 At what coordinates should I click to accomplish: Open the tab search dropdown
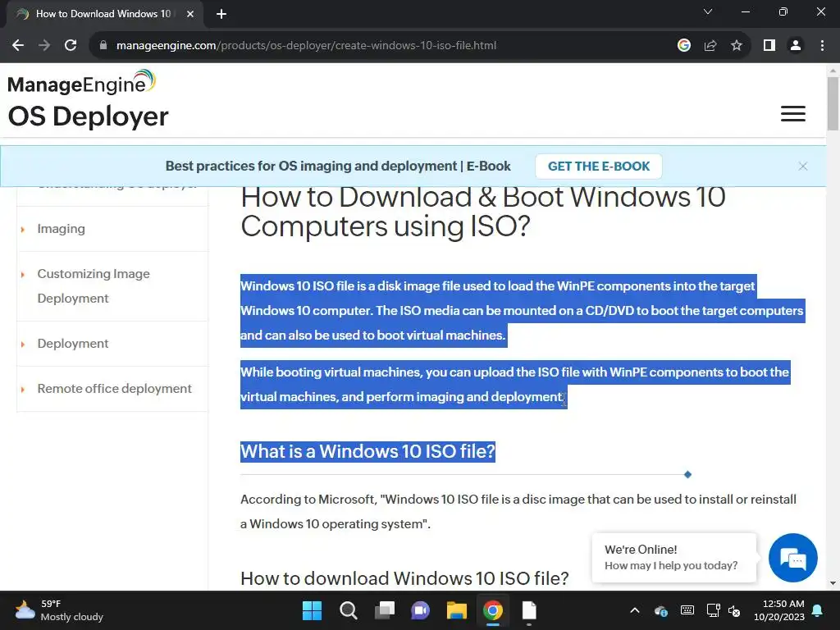pyautogui.click(x=708, y=11)
